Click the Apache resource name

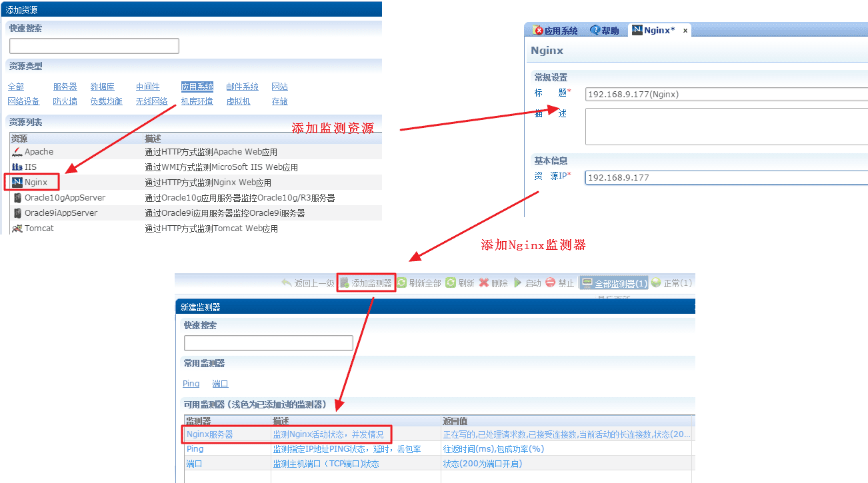tap(39, 152)
